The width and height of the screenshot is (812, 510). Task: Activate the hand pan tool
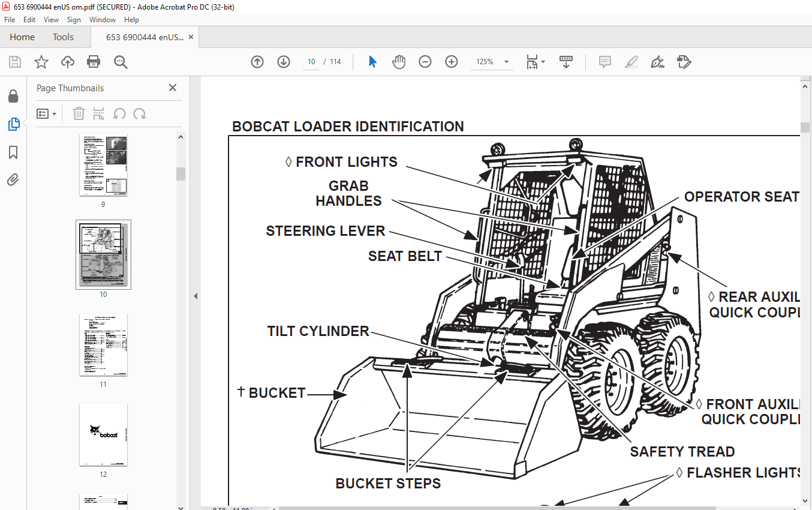[x=399, y=62]
